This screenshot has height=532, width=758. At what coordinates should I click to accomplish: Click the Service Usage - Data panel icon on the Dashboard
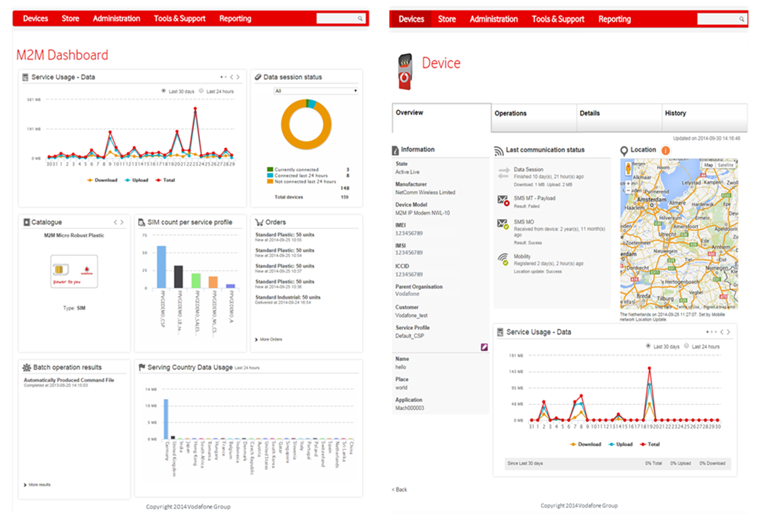pyautogui.click(x=25, y=77)
